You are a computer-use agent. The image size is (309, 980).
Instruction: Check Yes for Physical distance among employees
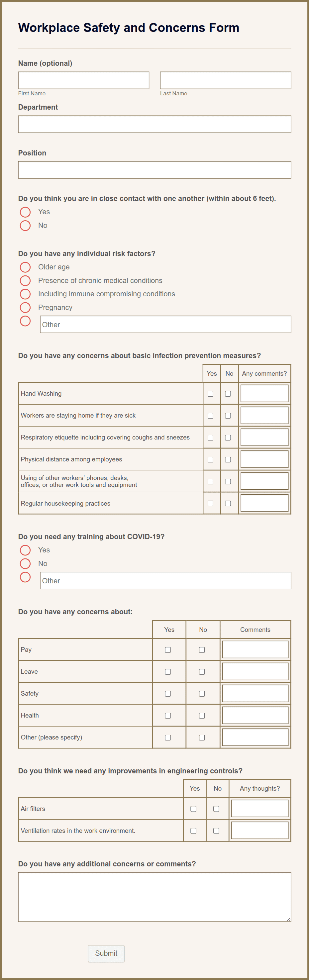point(212,459)
